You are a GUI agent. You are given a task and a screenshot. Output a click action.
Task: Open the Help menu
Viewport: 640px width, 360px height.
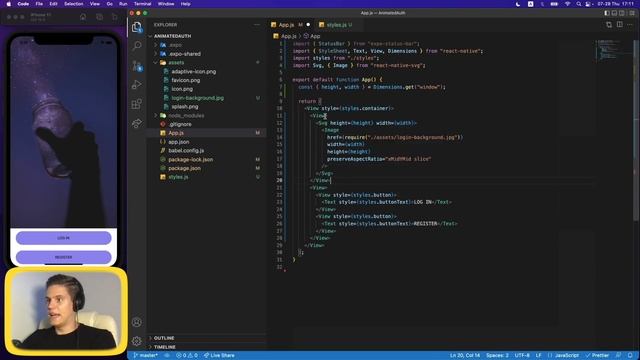point(185,4)
